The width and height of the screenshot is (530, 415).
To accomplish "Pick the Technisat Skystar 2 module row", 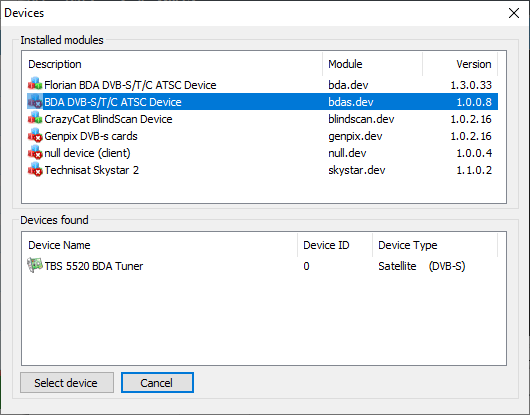I will coord(262,170).
